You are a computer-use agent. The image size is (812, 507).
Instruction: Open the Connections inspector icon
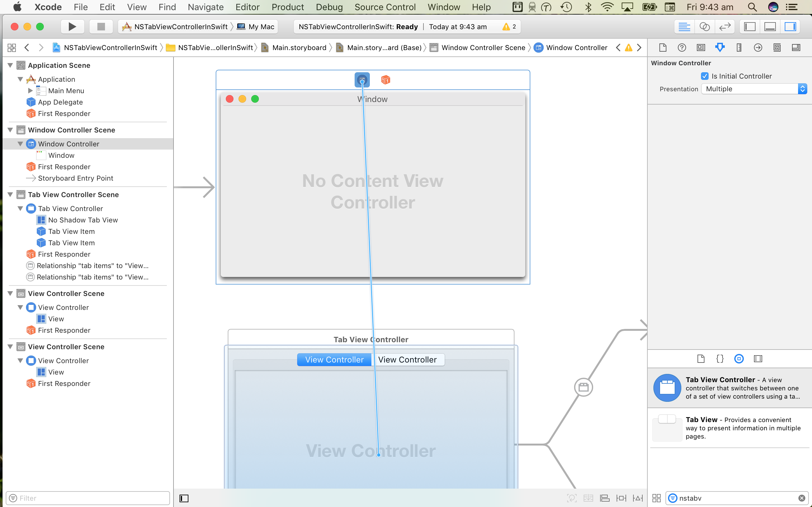click(x=758, y=48)
